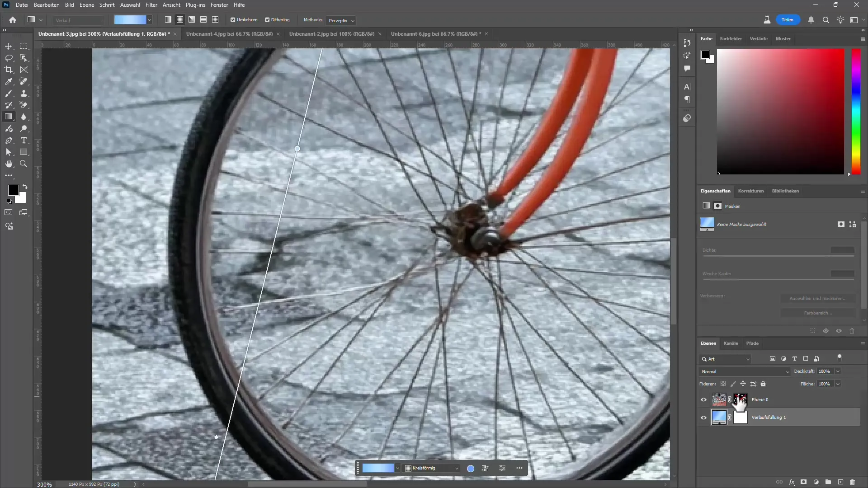Screen dimensions: 868x488
Task: Open the gradient preset picker arrow
Action: pos(149,20)
